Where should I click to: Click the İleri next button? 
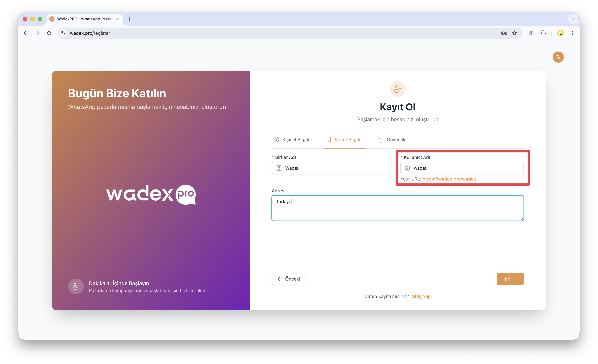click(x=510, y=279)
